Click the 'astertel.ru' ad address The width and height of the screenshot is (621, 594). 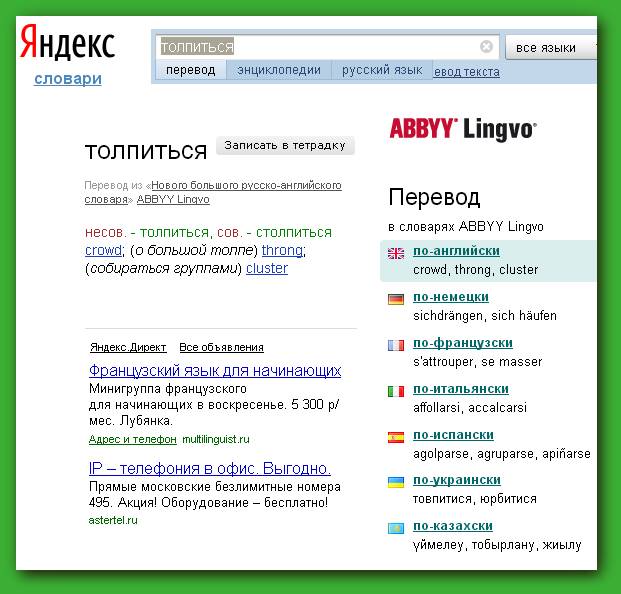tap(113, 520)
